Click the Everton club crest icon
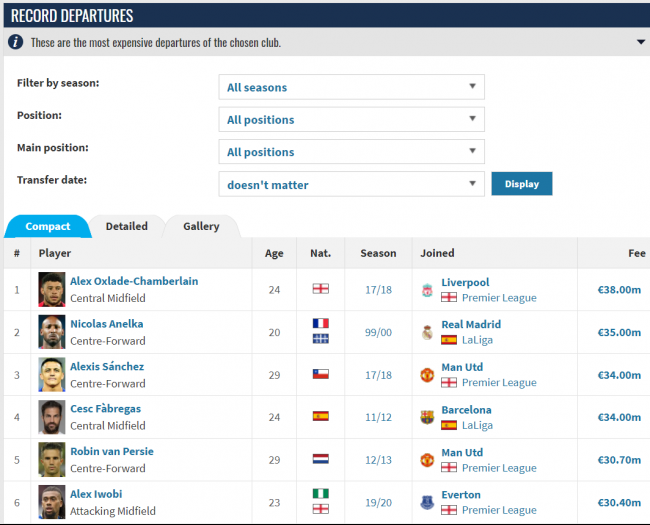Image resolution: width=650 pixels, height=525 pixels. (x=427, y=503)
